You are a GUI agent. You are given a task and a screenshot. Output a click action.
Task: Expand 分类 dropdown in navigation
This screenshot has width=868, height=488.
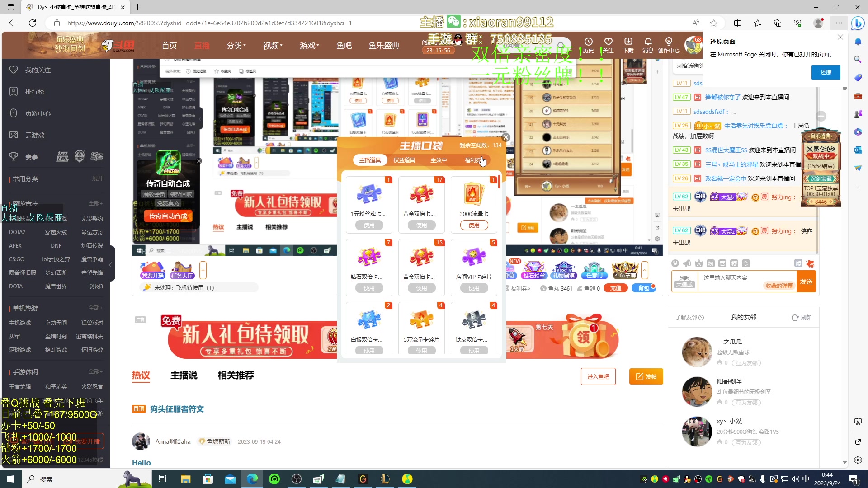236,46
